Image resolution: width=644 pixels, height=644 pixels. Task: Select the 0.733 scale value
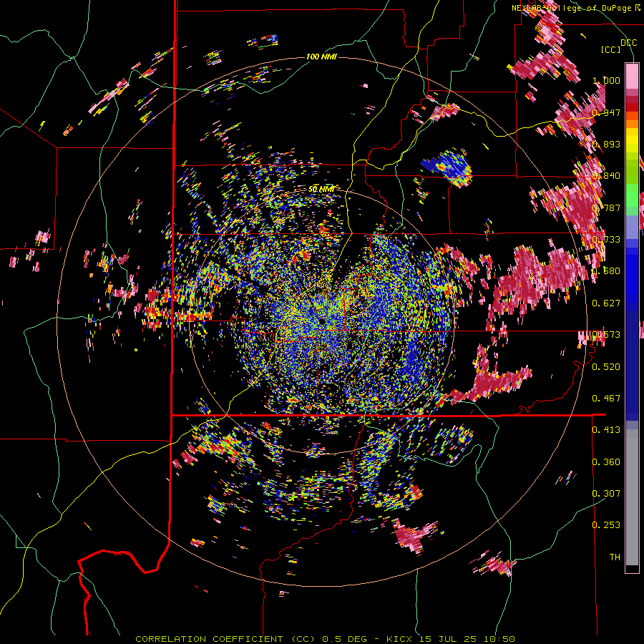tap(606, 240)
